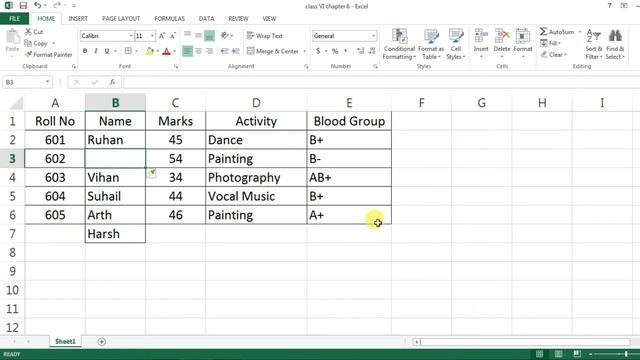Switch to the REVIEW tab

point(238,18)
